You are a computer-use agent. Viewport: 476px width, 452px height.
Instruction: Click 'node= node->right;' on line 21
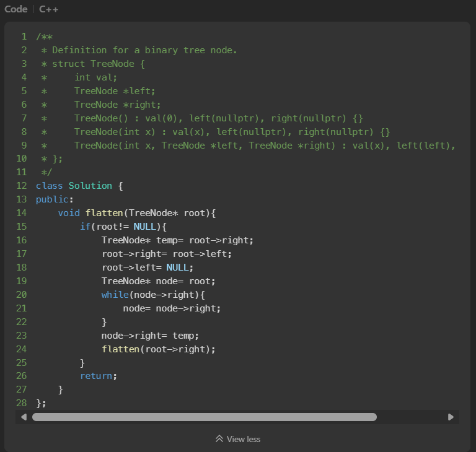172,308
